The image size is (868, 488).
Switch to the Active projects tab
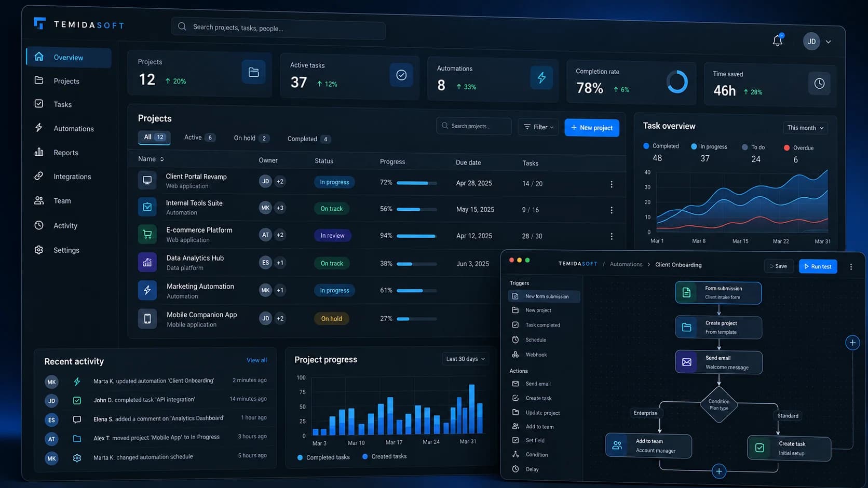[199, 138]
